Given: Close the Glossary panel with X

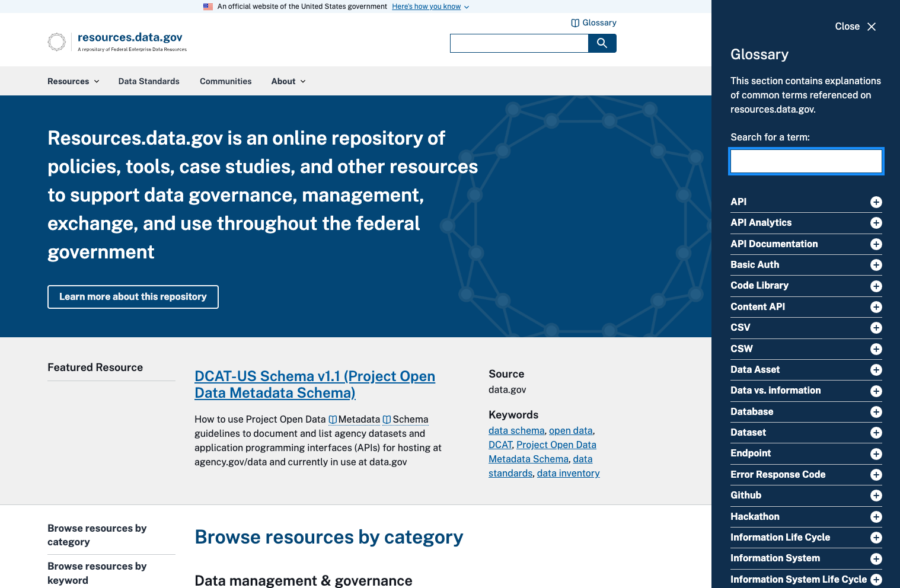Looking at the screenshot, I should (x=872, y=27).
